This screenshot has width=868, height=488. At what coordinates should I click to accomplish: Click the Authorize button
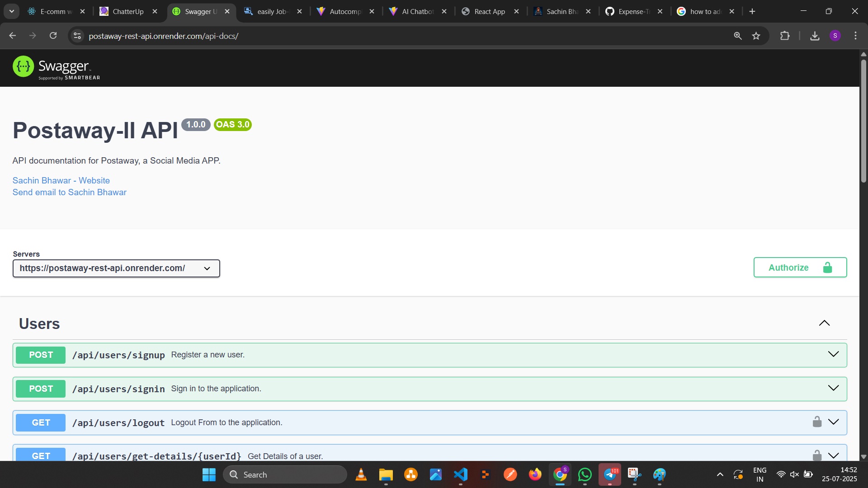pos(799,267)
